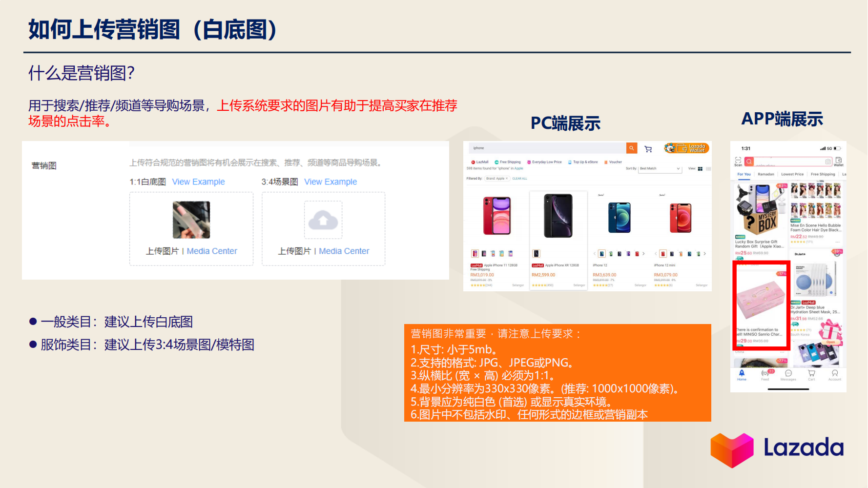This screenshot has width=868, height=488.
Task: Toggle grid view for search results
Action: pyautogui.click(x=700, y=169)
